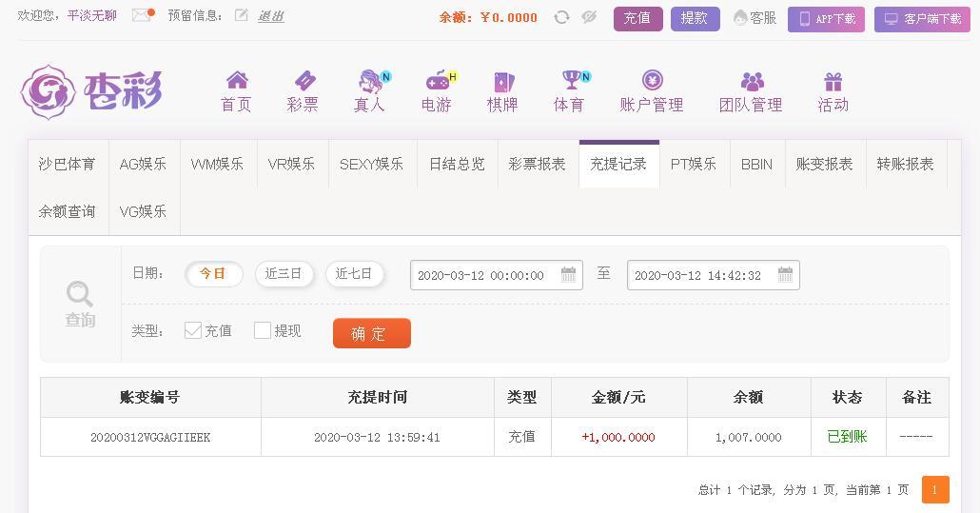Open the mail envelope icon
This screenshot has width=980, height=513.
143,15
